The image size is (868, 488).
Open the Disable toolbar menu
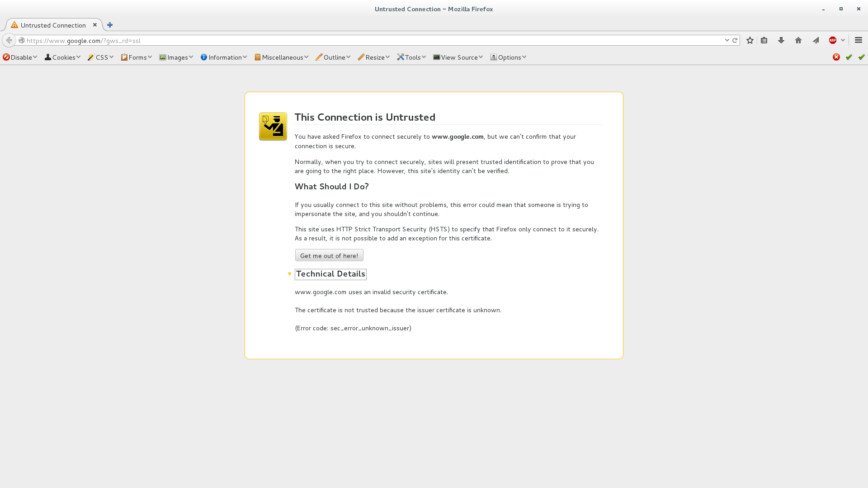(x=20, y=57)
